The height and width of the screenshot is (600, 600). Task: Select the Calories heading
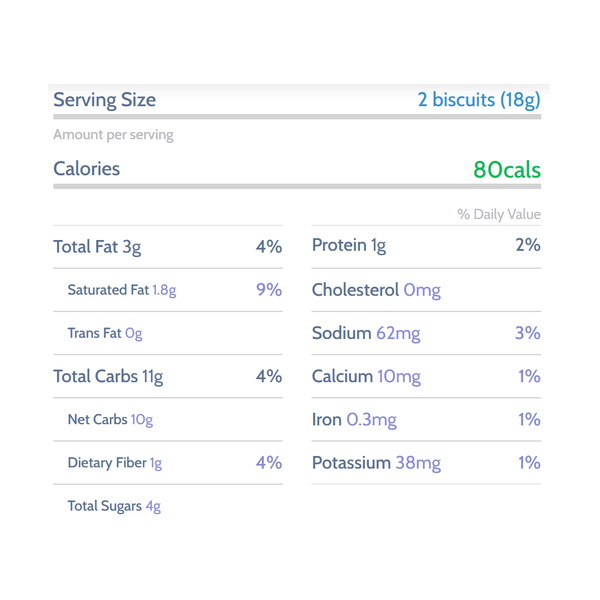[87, 169]
